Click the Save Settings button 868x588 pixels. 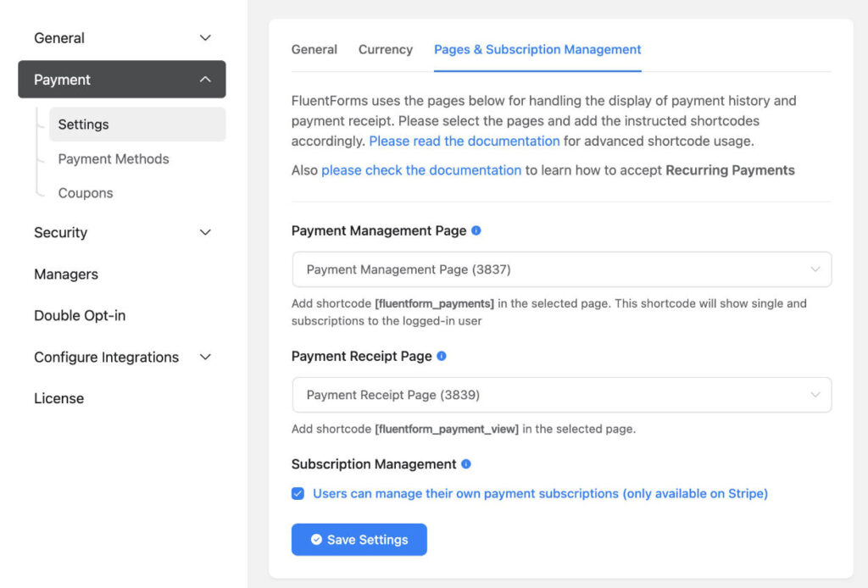(359, 540)
